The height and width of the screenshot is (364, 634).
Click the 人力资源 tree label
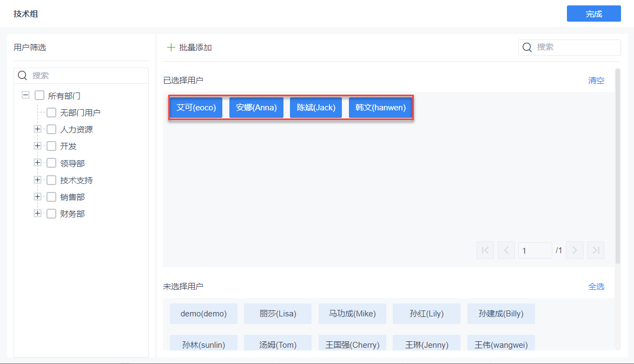tap(76, 129)
